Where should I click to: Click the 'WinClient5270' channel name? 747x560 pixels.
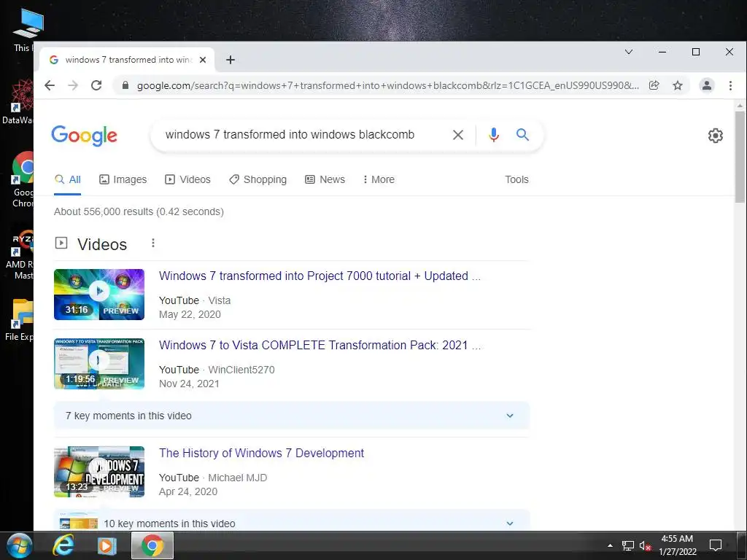tap(241, 370)
